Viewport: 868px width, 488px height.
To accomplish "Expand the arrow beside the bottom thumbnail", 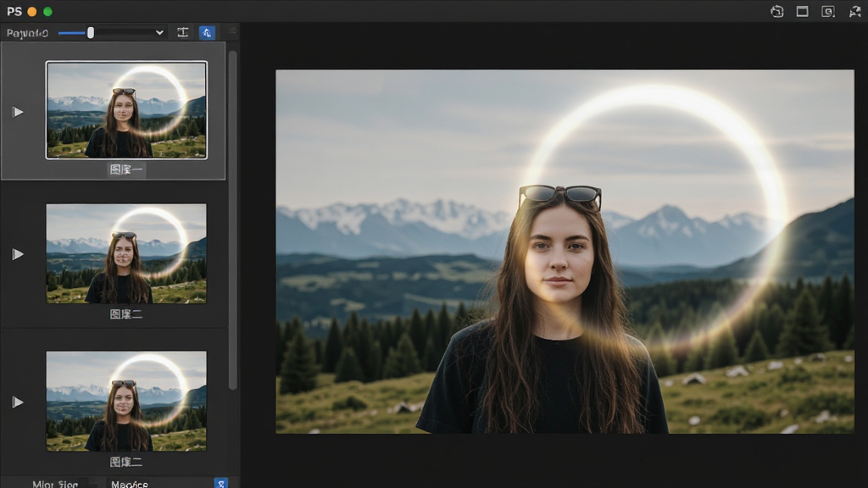I will coord(18,402).
